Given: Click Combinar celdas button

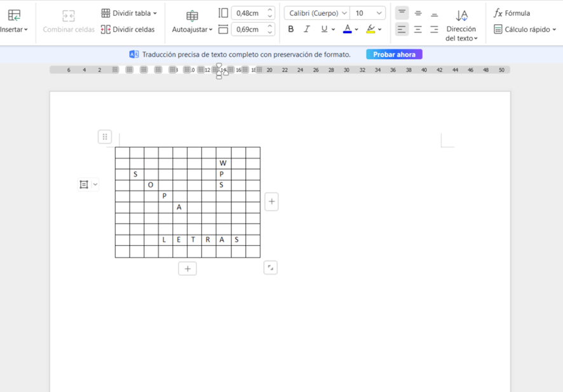Looking at the screenshot, I should point(69,22).
